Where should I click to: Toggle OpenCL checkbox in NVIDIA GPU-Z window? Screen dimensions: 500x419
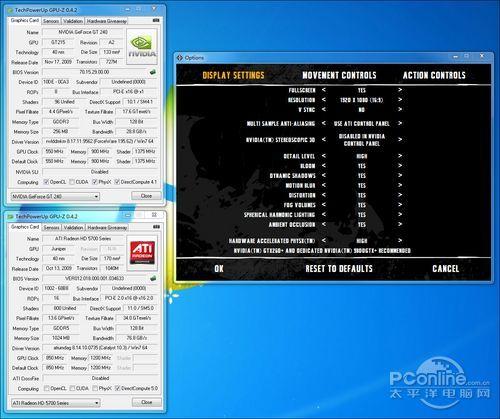[46, 182]
